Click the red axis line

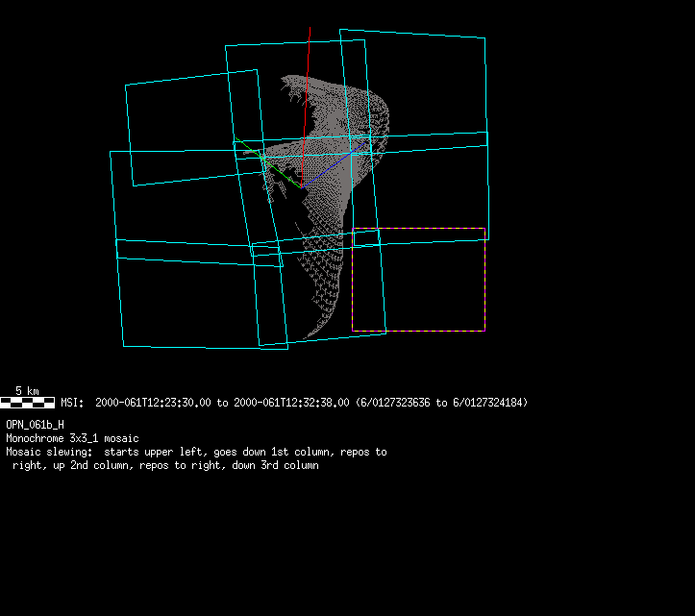point(306,108)
